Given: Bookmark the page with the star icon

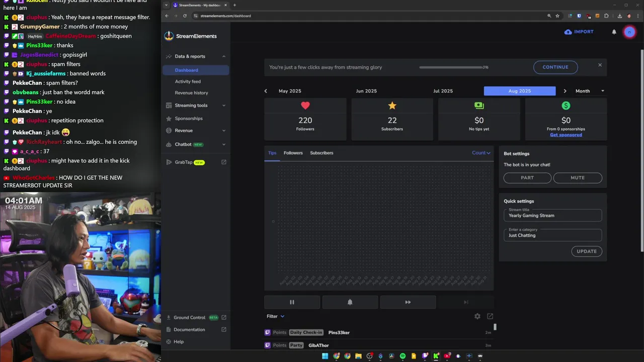Looking at the screenshot, I should click(x=557, y=16).
